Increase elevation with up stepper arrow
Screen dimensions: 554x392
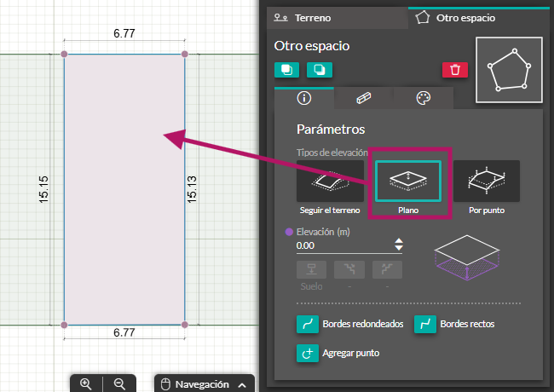tap(399, 241)
